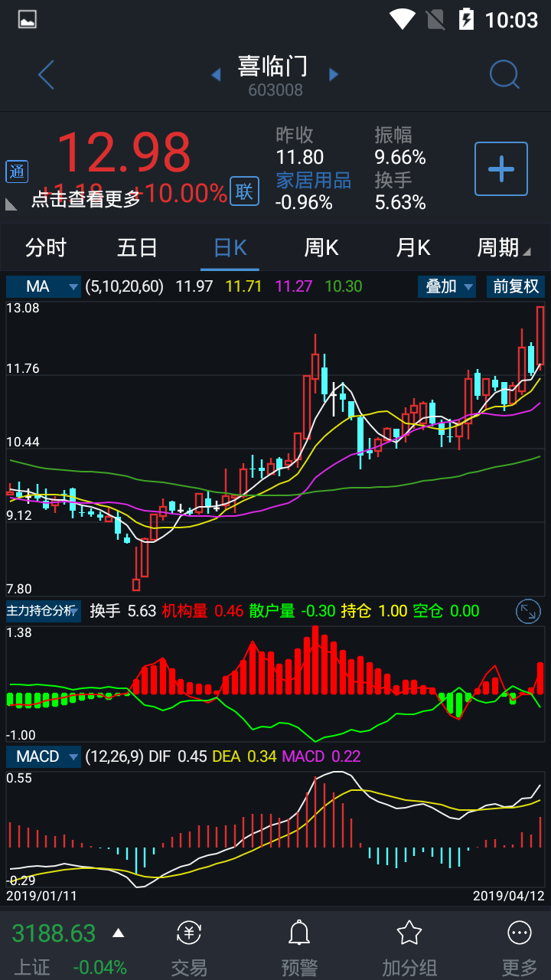Tap the index change -0.04%

[x=99, y=968]
